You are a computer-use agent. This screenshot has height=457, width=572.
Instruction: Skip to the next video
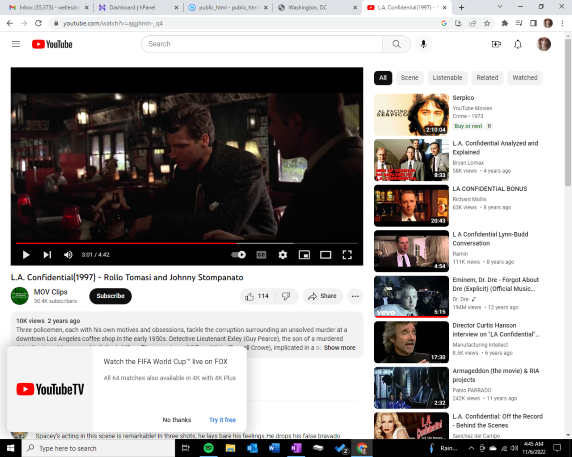(47, 255)
